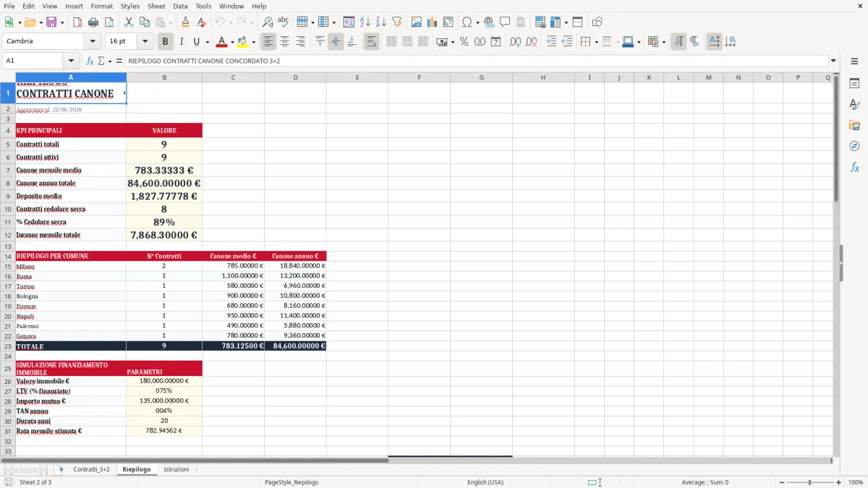Click the Sort Ascending icon
Image resolution: width=868 pixels, height=488 pixels.
365,22
